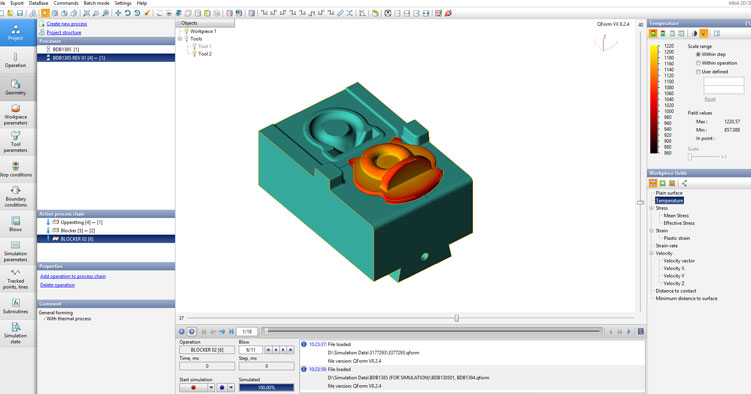Select Effective Stress in Workpiece fields

click(679, 223)
